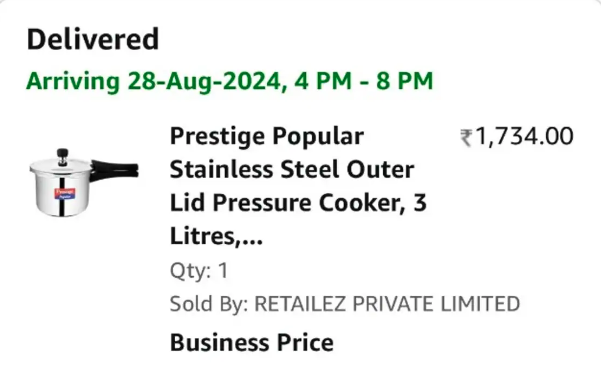Open the Prestige Popular product title
601x378 pixels.
click(298, 186)
